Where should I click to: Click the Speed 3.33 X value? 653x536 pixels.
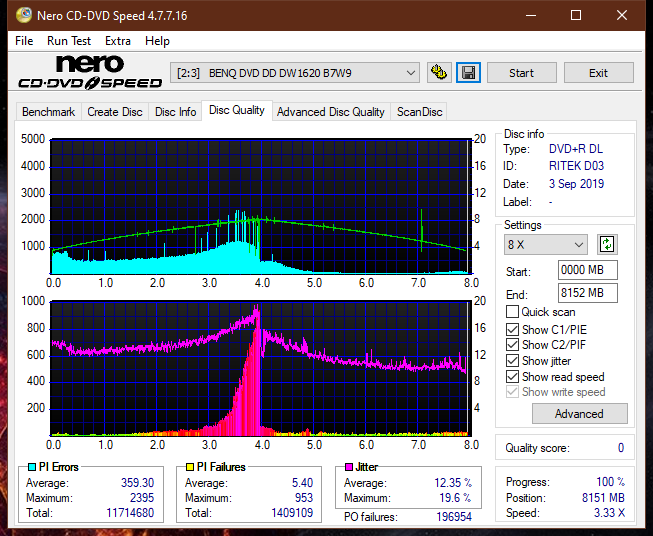tap(609, 513)
